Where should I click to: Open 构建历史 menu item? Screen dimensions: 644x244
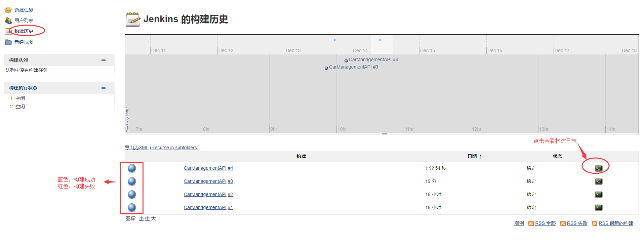(24, 31)
